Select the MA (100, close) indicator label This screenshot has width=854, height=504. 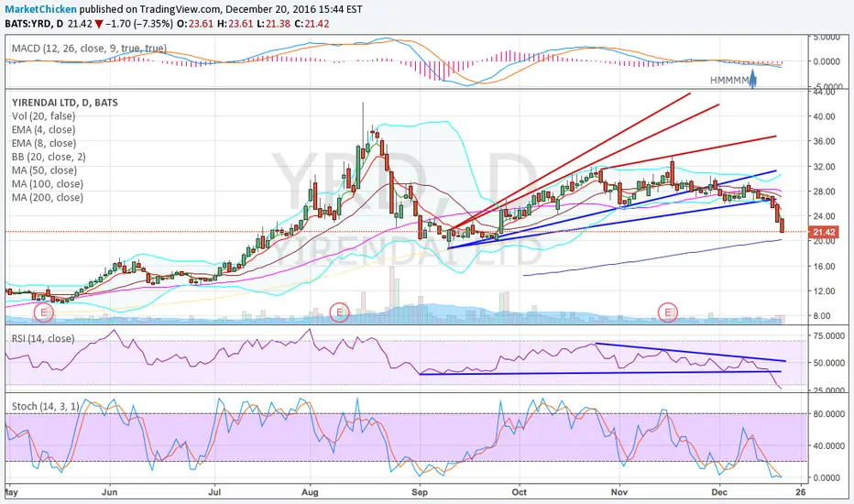pyautogui.click(x=48, y=184)
